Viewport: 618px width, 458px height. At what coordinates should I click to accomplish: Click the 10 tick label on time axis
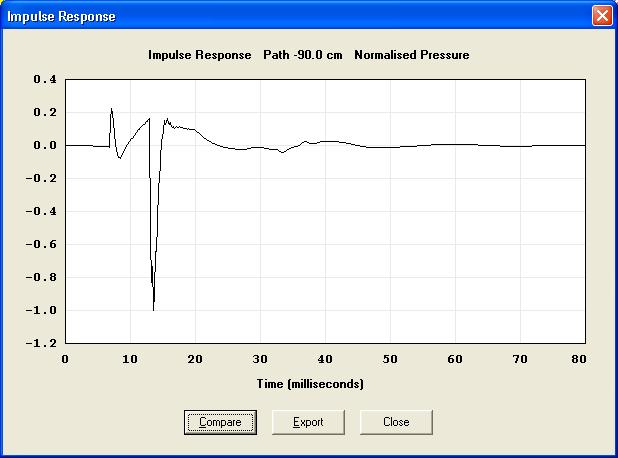130,359
